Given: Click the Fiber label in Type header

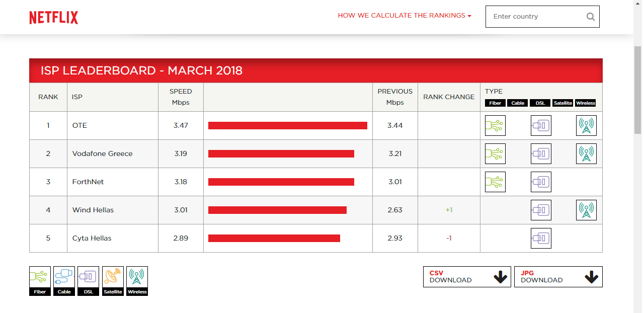Looking at the screenshot, I should pos(495,103).
